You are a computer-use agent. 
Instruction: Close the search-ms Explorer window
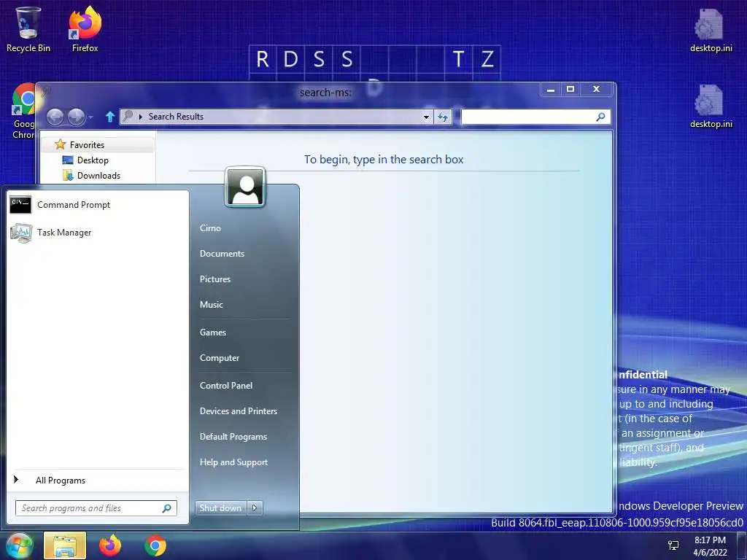(x=596, y=89)
